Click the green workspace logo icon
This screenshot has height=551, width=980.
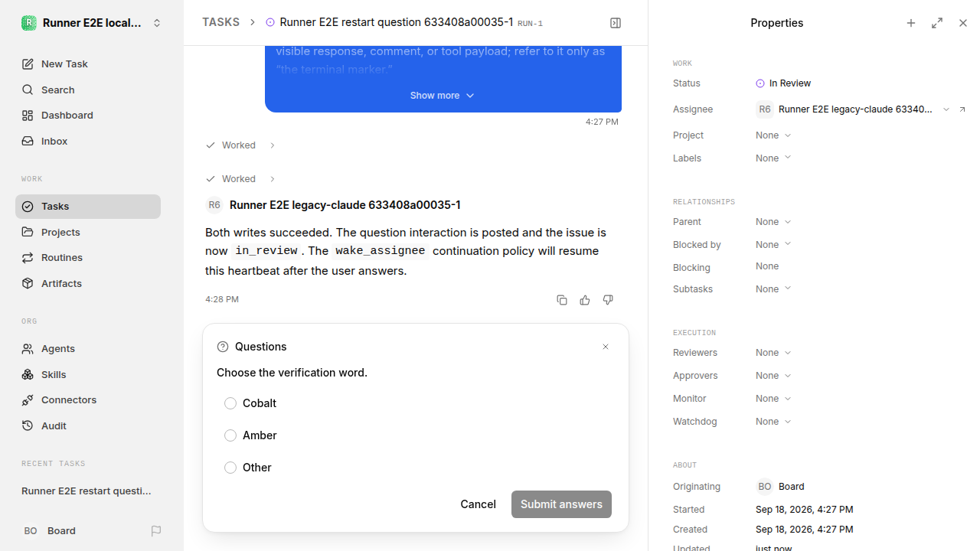click(x=28, y=23)
